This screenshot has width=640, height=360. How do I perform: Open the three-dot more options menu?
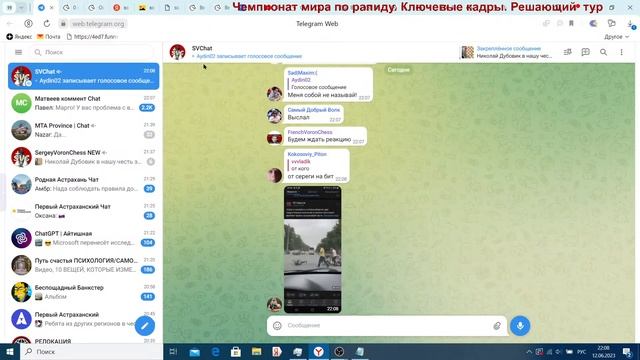click(621, 52)
